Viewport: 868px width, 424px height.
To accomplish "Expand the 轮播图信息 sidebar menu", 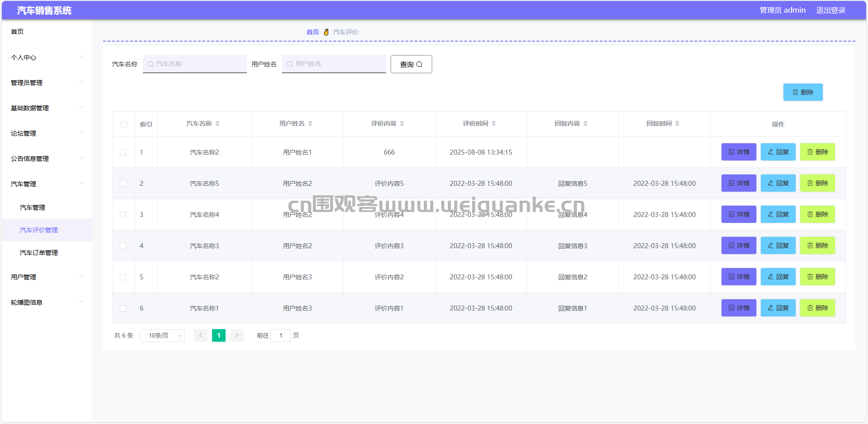I will tap(47, 302).
